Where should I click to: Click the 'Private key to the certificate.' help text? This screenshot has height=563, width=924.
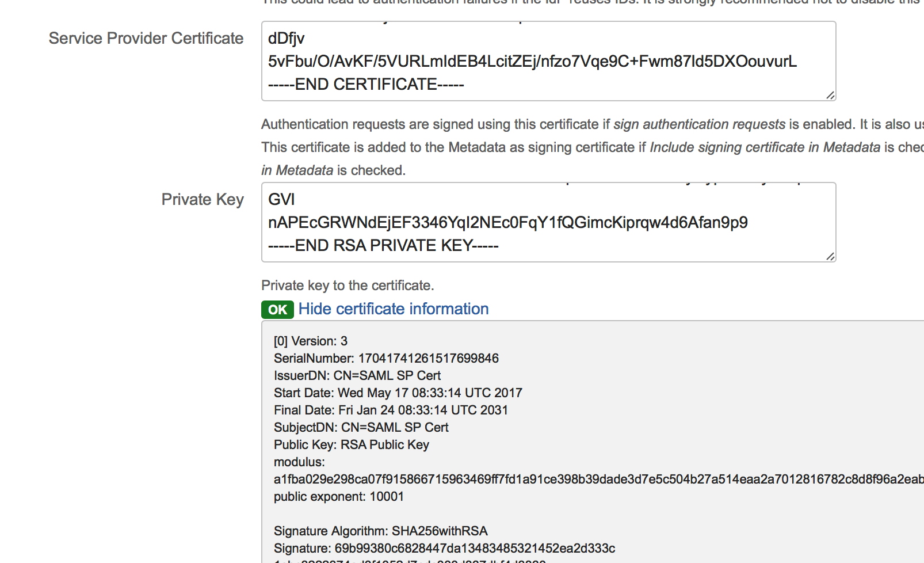pyautogui.click(x=348, y=286)
